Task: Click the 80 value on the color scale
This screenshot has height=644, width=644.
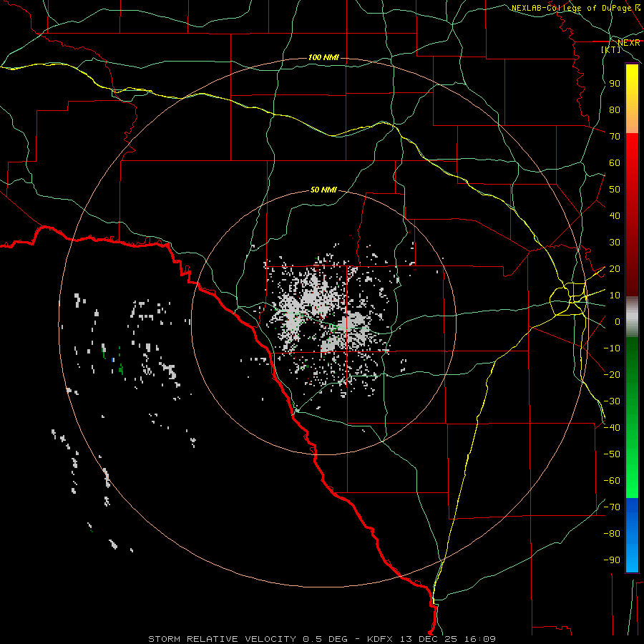Action: [x=615, y=110]
